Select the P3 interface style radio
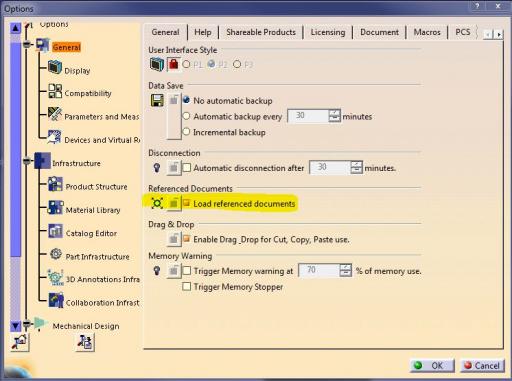This screenshot has width=512, height=381. [237, 64]
